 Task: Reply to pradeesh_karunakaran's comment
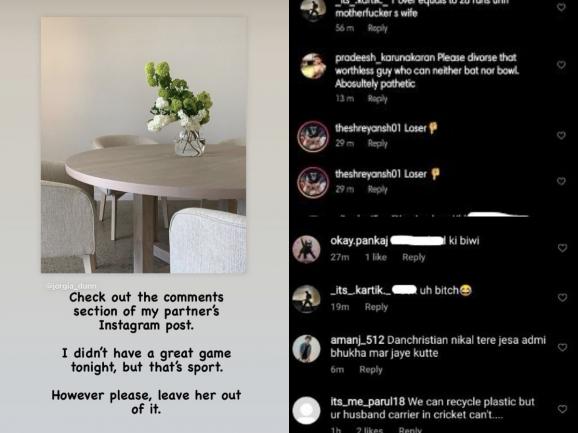pos(377,98)
